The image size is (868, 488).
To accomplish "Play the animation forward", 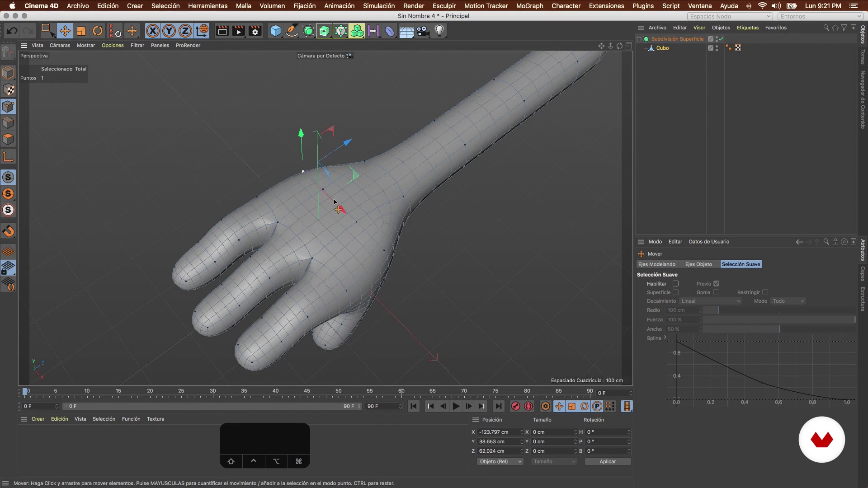I will click(x=456, y=406).
